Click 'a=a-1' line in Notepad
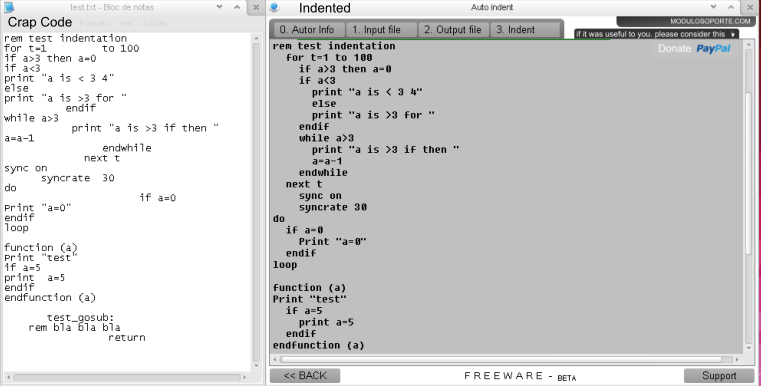 pos(19,138)
